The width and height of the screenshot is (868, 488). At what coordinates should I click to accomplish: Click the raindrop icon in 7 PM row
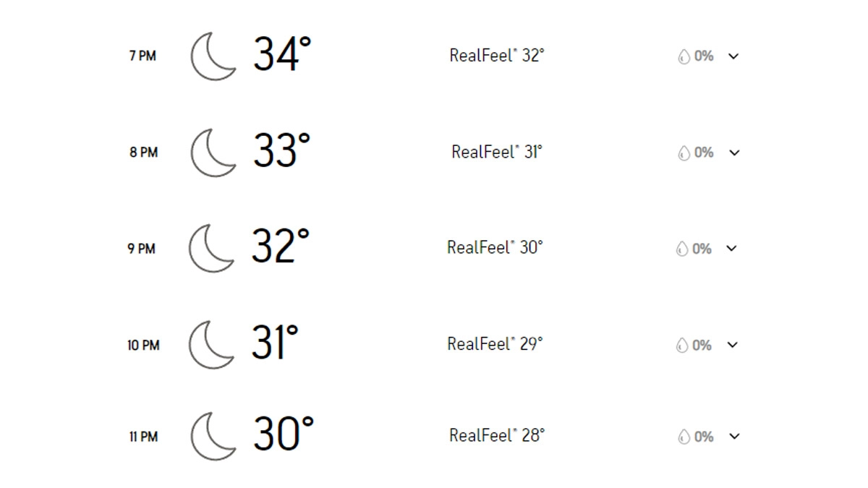pyautogui.click(x=684, y=56)
